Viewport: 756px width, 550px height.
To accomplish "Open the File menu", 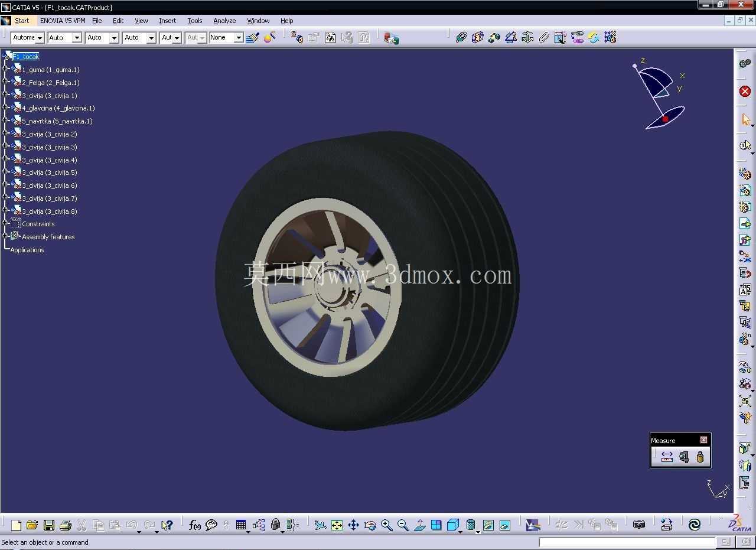I will (x=97, y=21).
